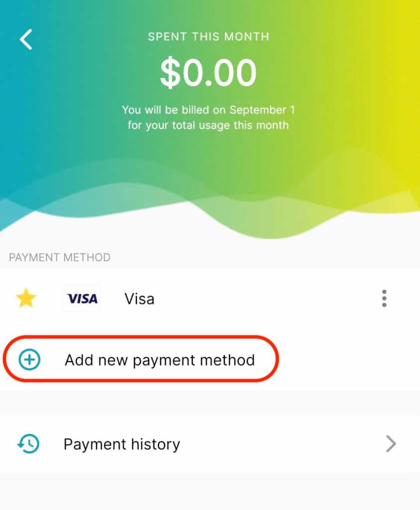Viewport: 420px width, 510px height.
Task: Tap the gray separator above Payment history
Action: [210, 402]
